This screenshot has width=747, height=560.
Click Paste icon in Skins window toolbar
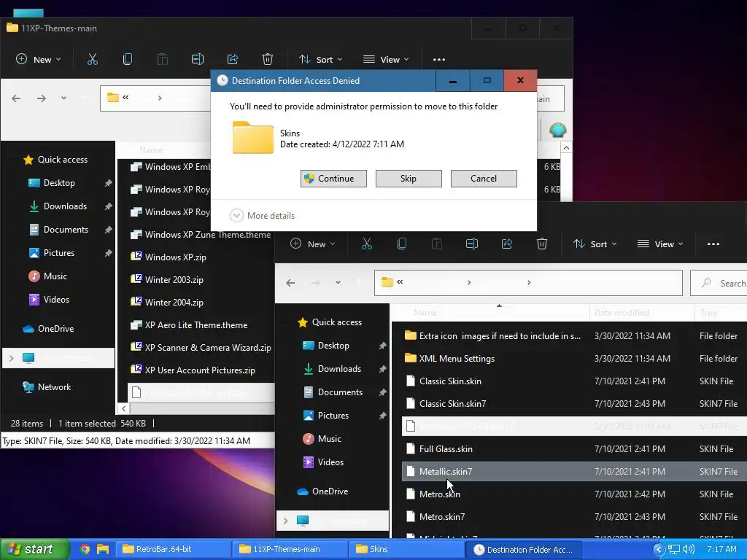click(437, 244)
